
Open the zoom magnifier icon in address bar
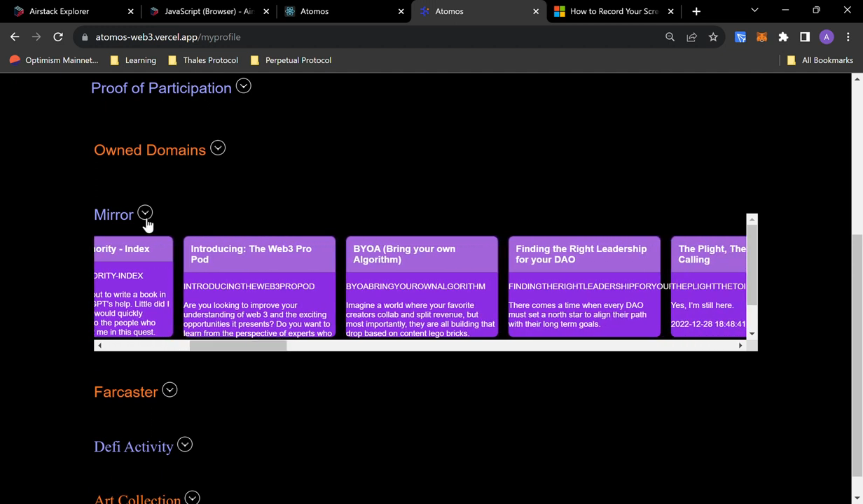click(x=670, y=37)
